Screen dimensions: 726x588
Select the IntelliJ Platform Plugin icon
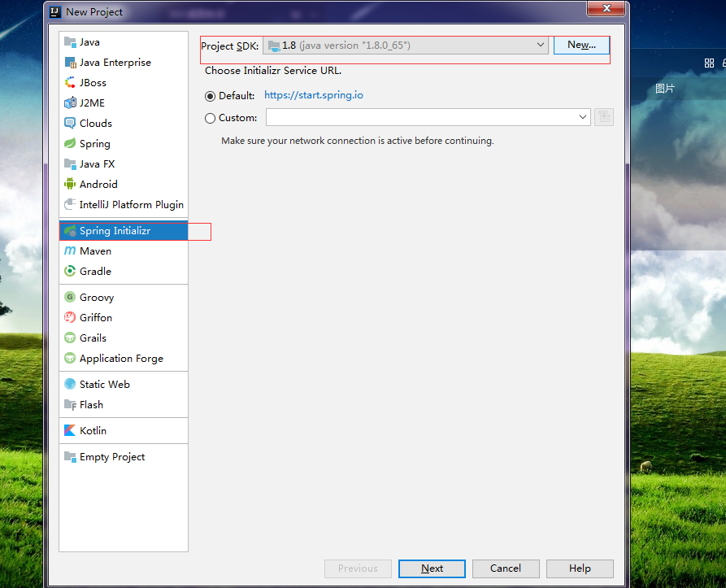[70, 205]
